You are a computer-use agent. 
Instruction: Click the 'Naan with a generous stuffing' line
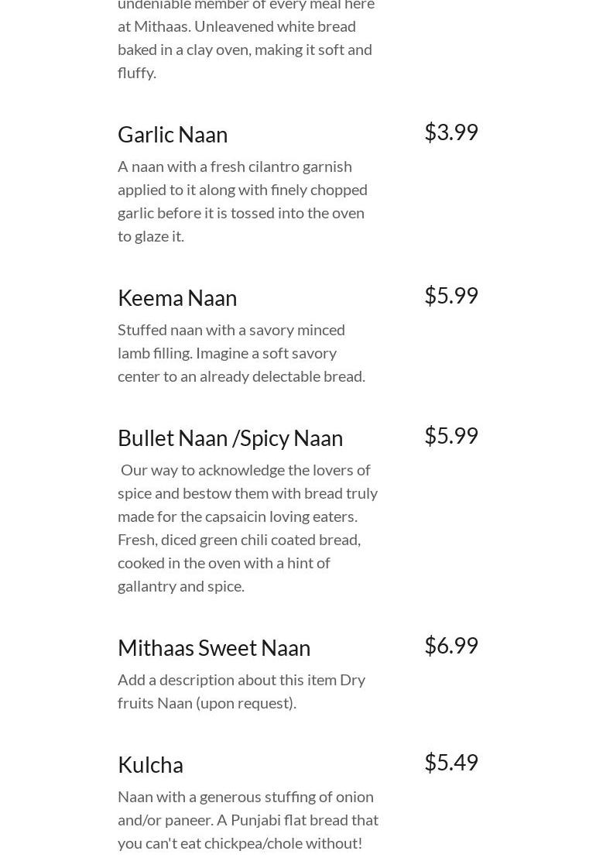click(245, 797)
